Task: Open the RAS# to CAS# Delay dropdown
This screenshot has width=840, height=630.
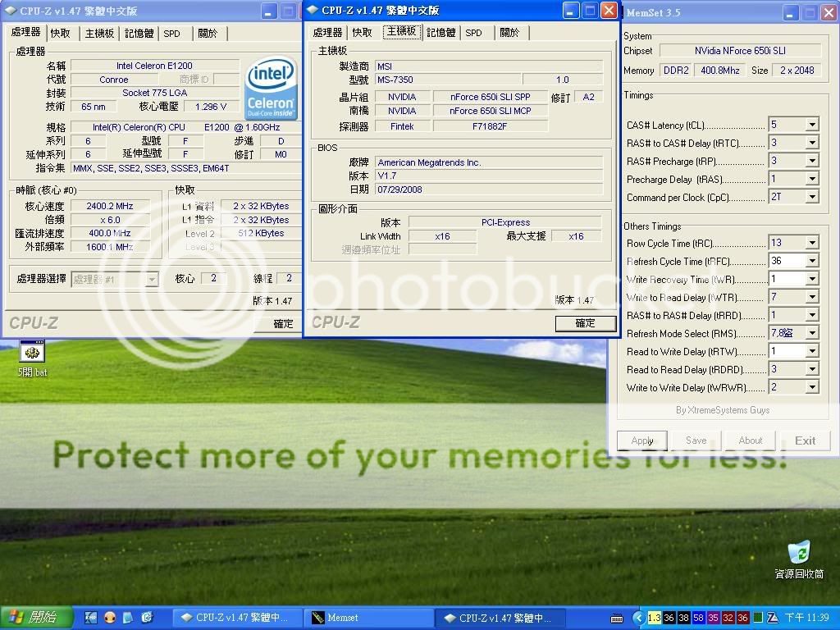Action: [x=812, y=143]
